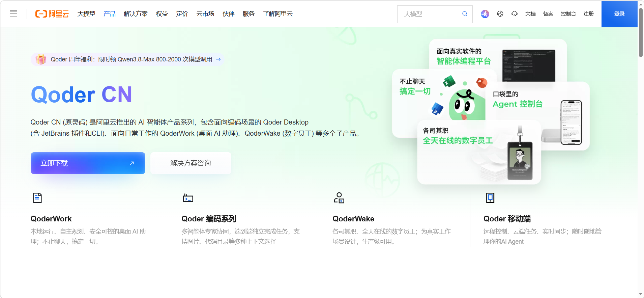Image resolution: width=644 pixels, height=298 pixels.
Task: Open the 服务 nav menu
Action: tap(248, 14)
